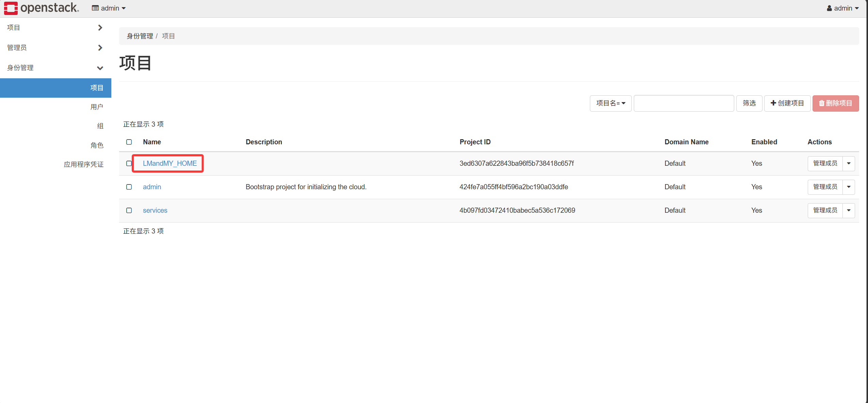The image size is (868, 403).
Task: Click the red 删除项目 trash button
Action: point(836,103)
